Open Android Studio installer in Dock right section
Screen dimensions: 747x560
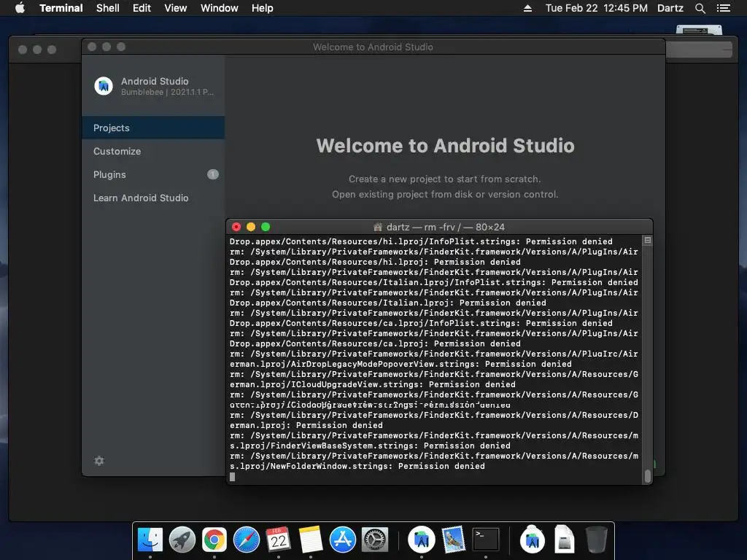(x=532, y=539)
